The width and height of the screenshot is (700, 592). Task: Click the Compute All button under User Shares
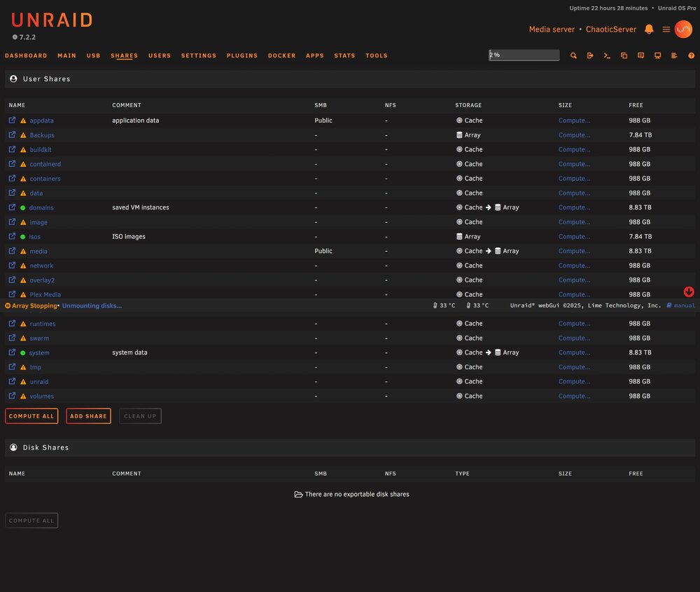[31, 416]
